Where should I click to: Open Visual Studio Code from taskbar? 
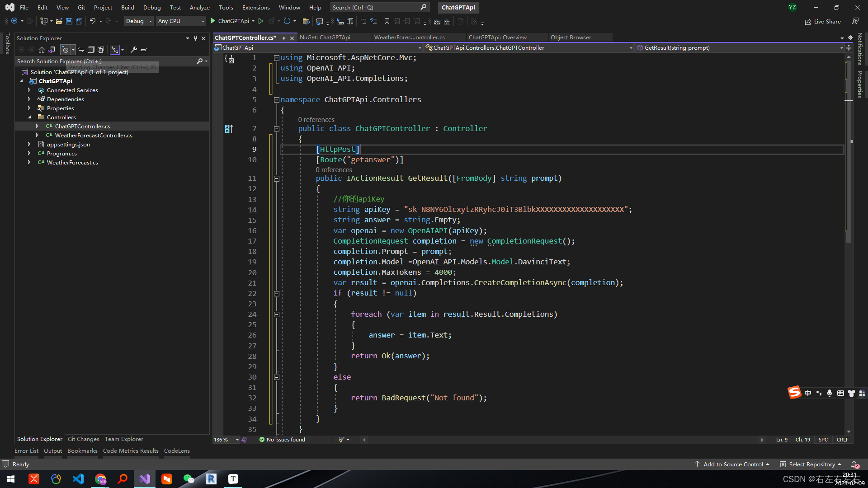click(78, 479)
